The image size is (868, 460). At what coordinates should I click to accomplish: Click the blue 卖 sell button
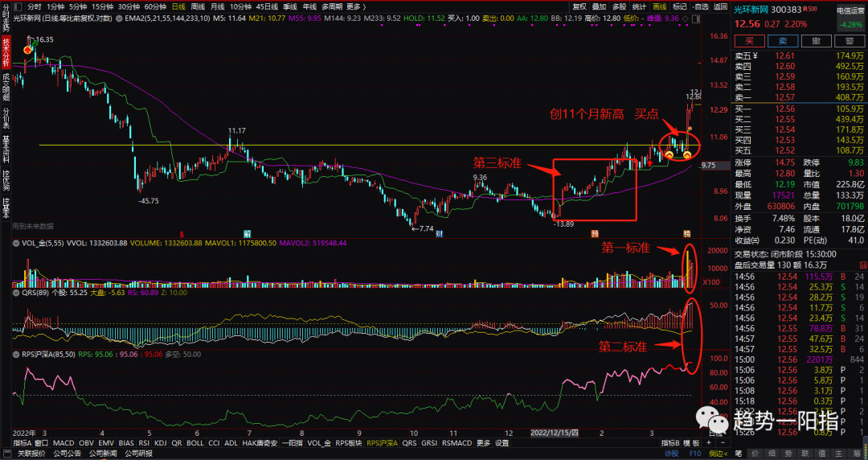tap(783, 41)
